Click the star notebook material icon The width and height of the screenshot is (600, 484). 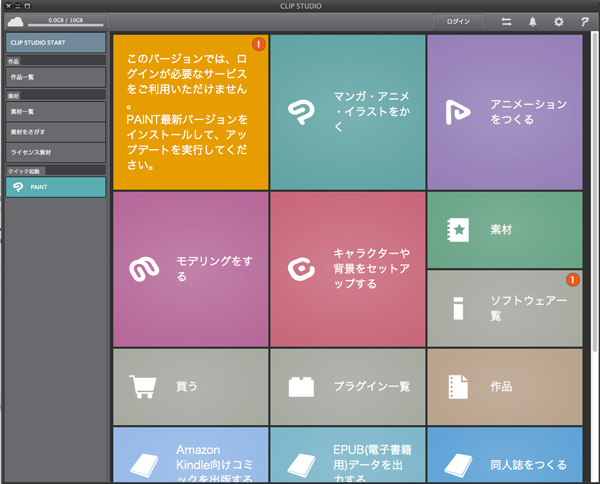(458, 230)
